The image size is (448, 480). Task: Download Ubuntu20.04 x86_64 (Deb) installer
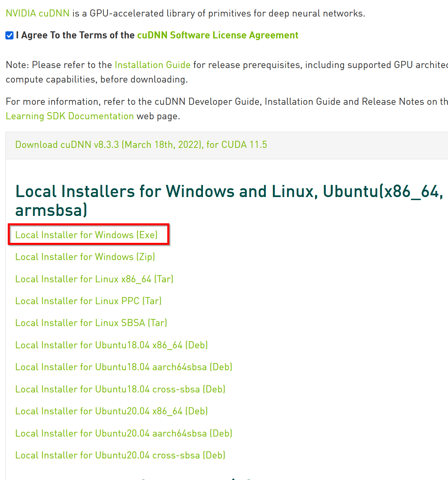tap(111, 411)
